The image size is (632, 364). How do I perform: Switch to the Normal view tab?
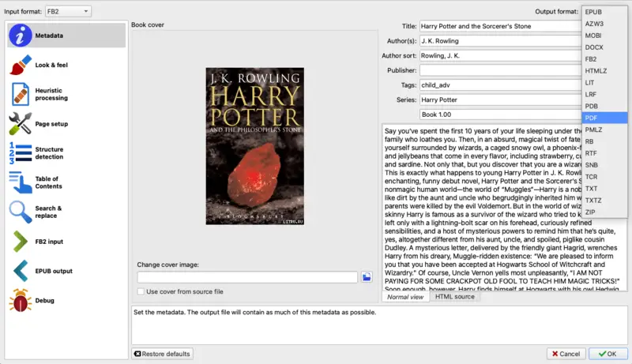click(405, 297)
